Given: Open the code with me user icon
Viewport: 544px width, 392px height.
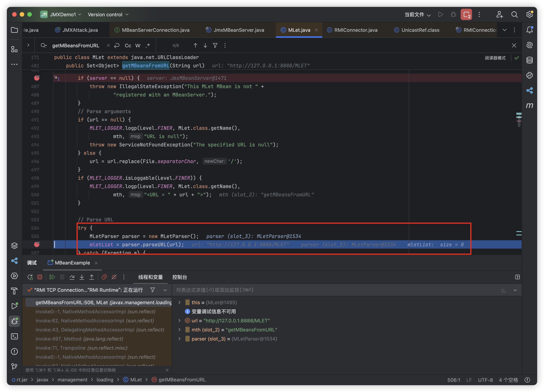Looking at the screenshot, I should coord(499,15).
